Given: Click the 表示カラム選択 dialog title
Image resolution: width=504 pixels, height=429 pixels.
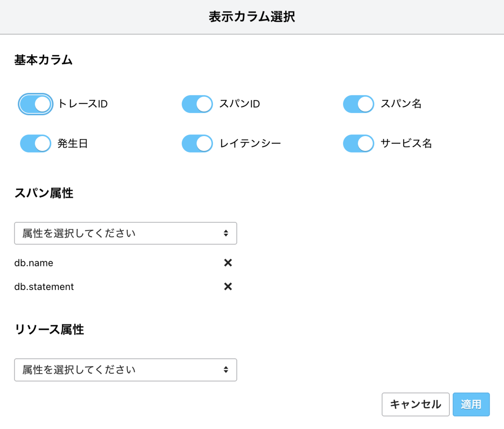Looking at the screenshot, I should click(x=252, y=17).
